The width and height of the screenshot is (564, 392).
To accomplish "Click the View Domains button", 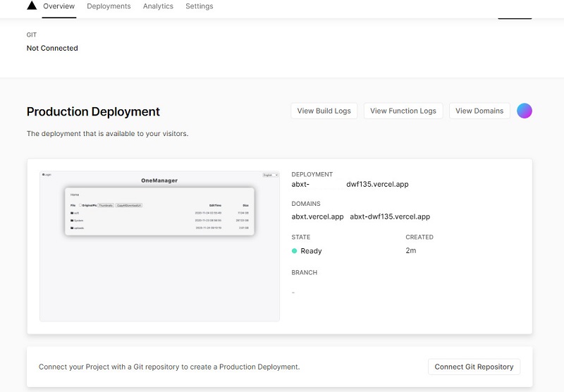I will 479,111.
